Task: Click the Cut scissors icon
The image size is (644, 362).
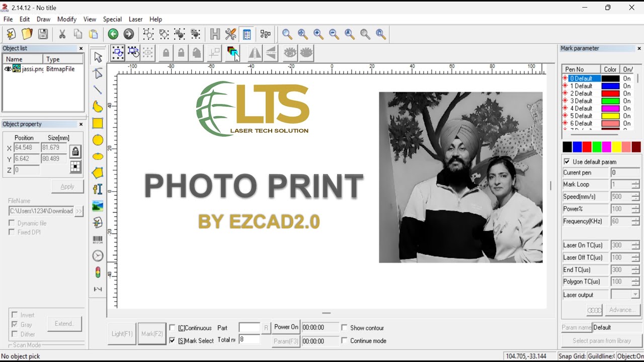Action: tap(62, 34)
